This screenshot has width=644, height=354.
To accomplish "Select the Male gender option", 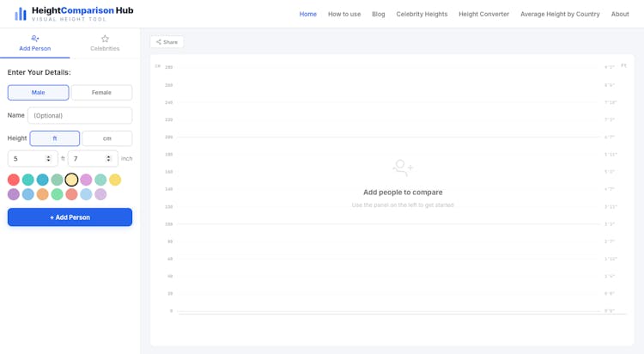I will [39, 93].
